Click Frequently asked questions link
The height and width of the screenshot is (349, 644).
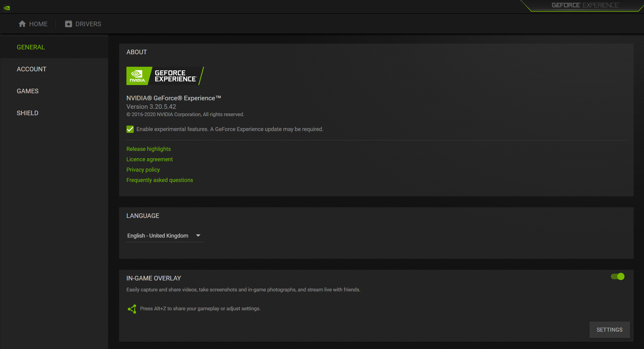coord(159,180)
